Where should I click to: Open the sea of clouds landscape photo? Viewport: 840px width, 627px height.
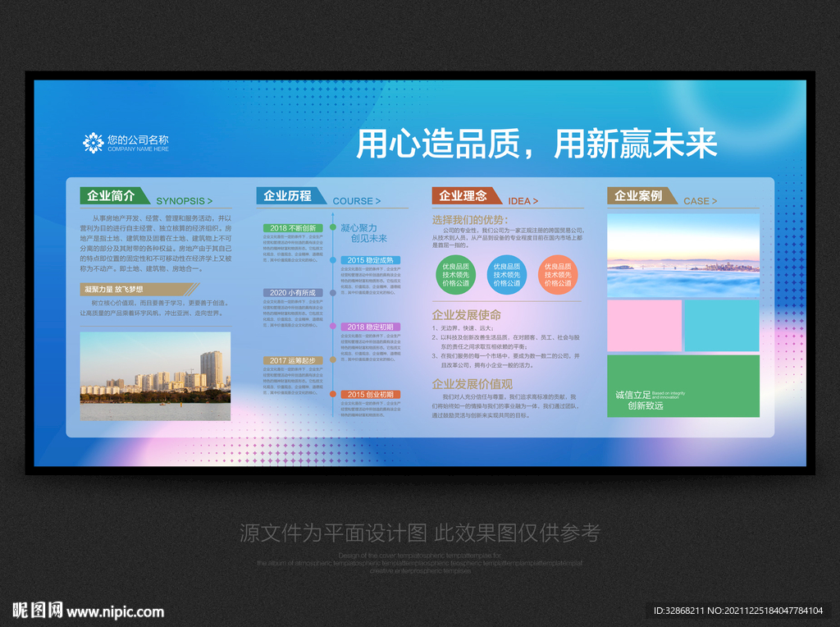[683, 255]
